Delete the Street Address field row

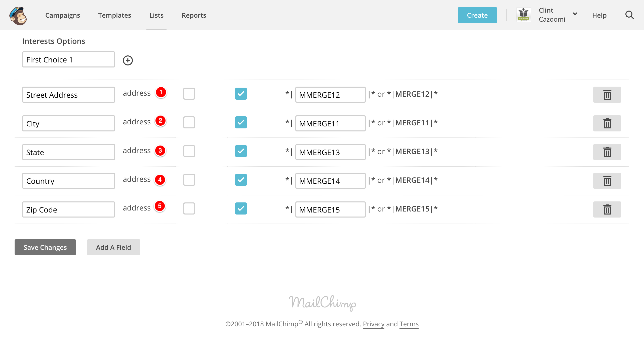607,95
